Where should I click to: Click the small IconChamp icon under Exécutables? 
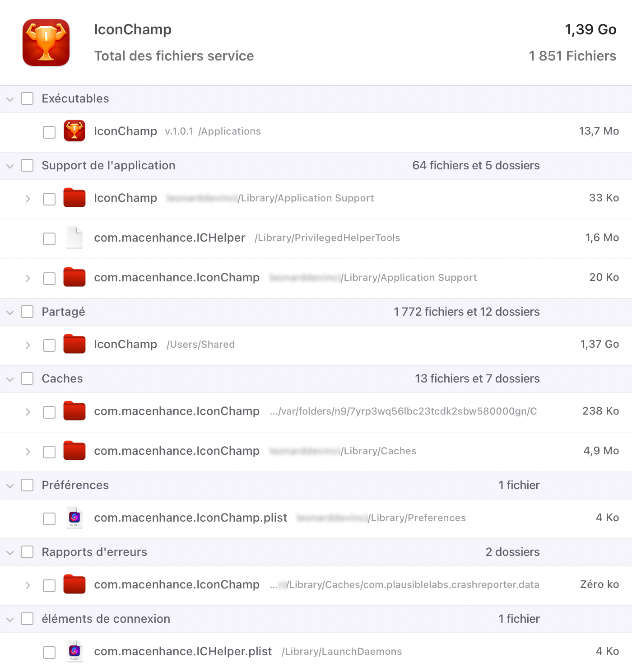74,131
